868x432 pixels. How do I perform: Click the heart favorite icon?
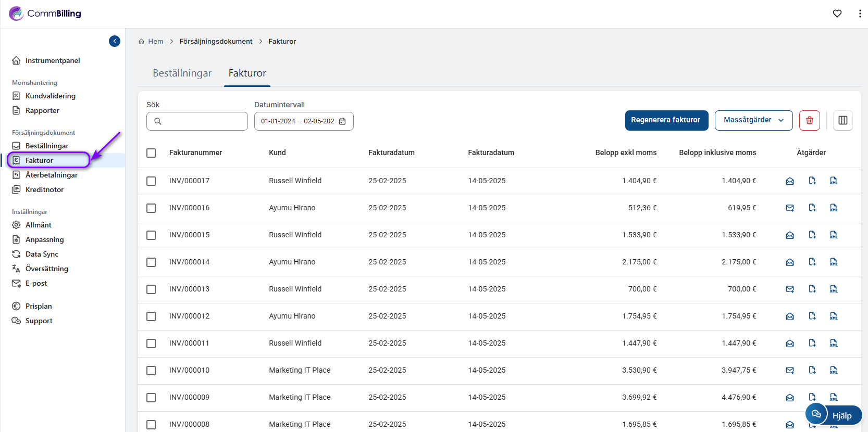837,14
